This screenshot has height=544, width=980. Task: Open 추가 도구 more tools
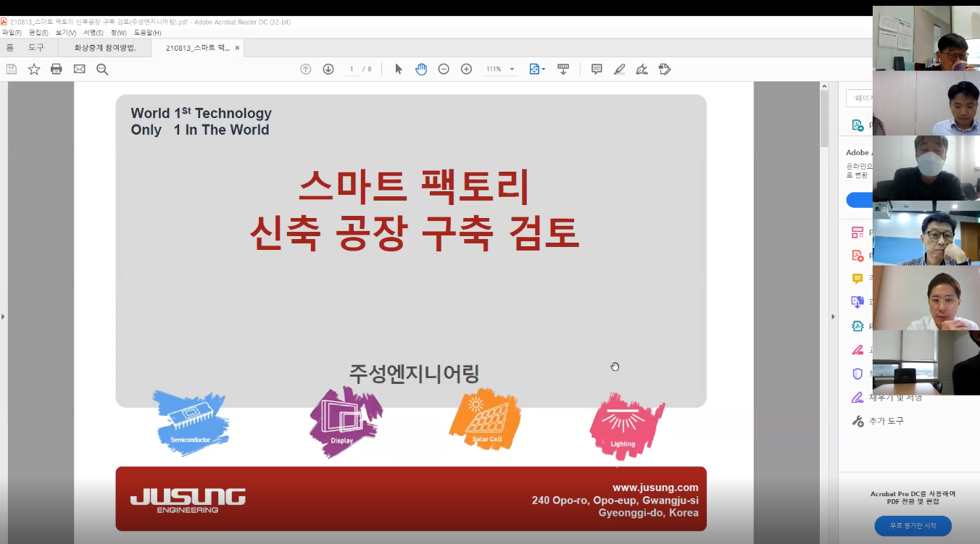point(878,421)
